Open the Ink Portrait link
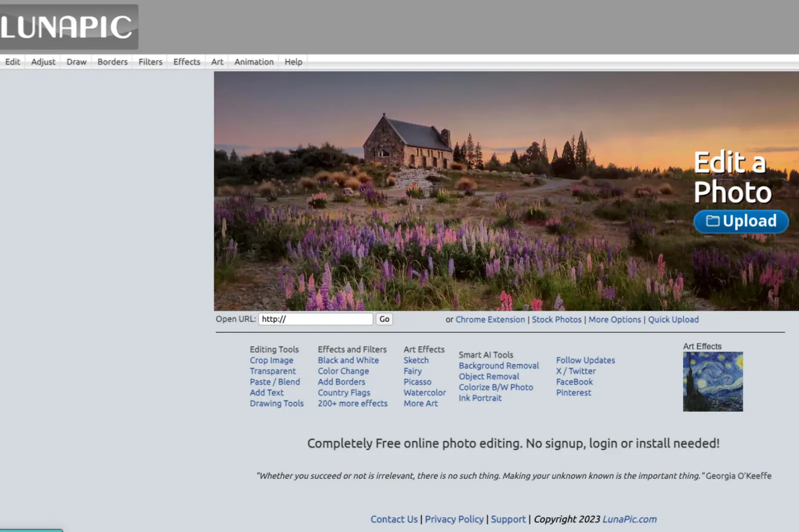 [x=480, y=398]
